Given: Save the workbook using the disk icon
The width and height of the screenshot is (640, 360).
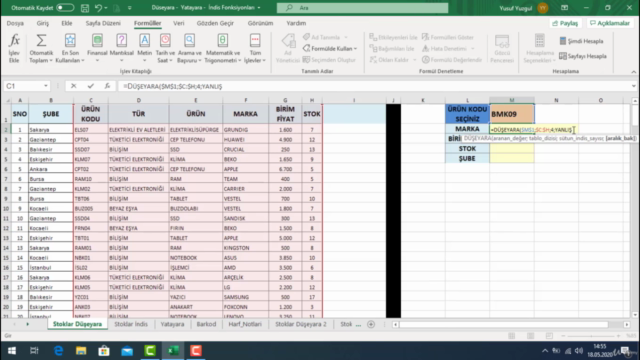Looking at the screenshot, I should [84, 8].
